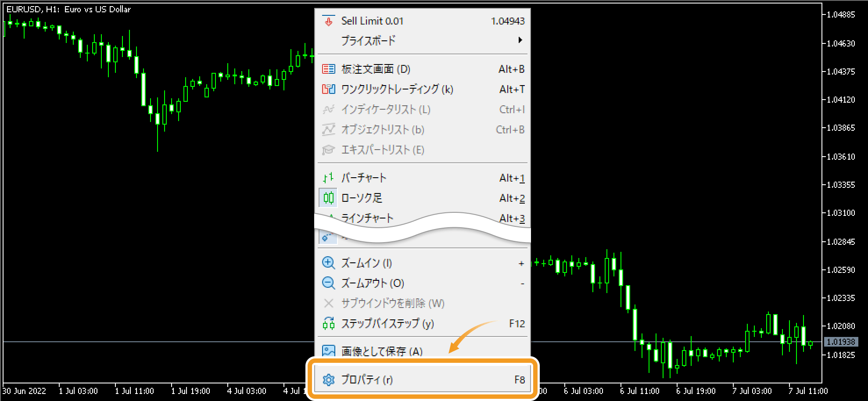Viewport: 868px width, 401px height.
Task: Click the one-click trading icon
Action: tap(328, 89)
